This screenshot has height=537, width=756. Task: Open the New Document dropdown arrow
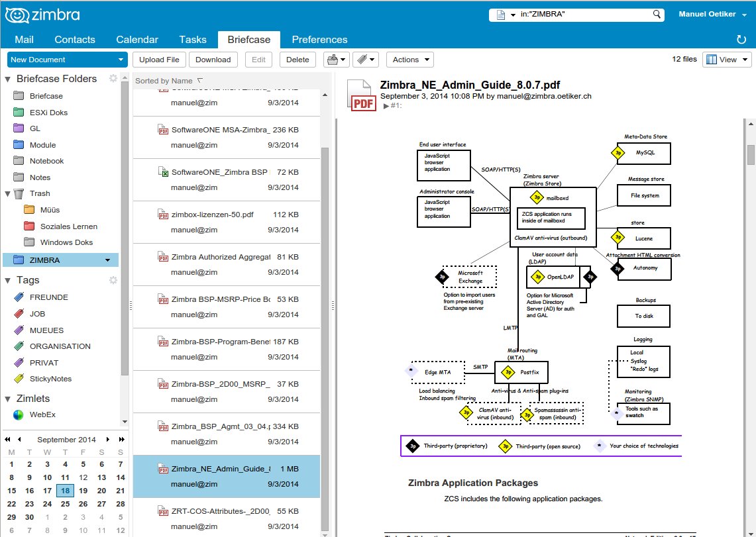coord(121,60)
